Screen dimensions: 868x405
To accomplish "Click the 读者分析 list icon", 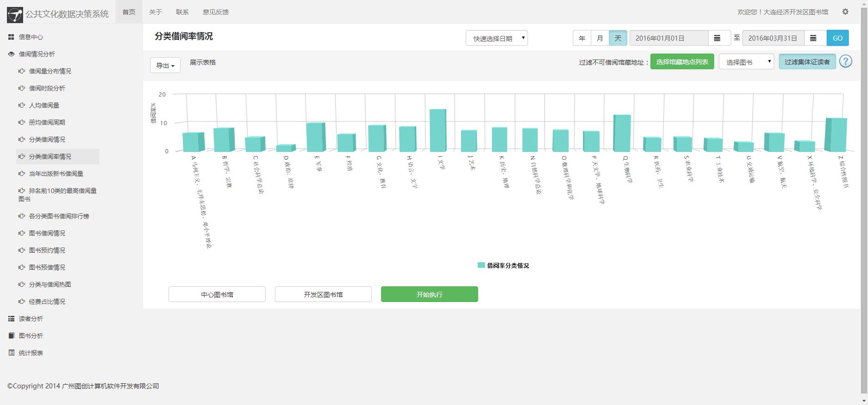I will tap(11, 319).
